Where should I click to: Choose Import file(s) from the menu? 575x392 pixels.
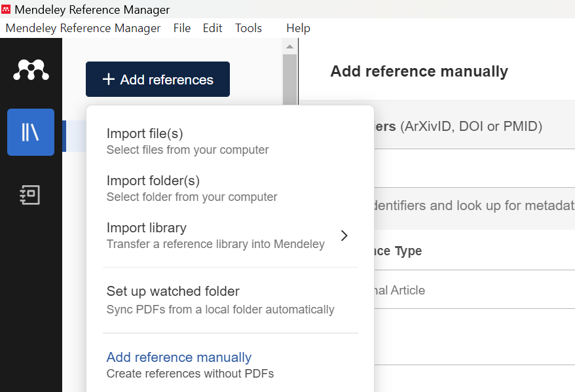point(187,141)
